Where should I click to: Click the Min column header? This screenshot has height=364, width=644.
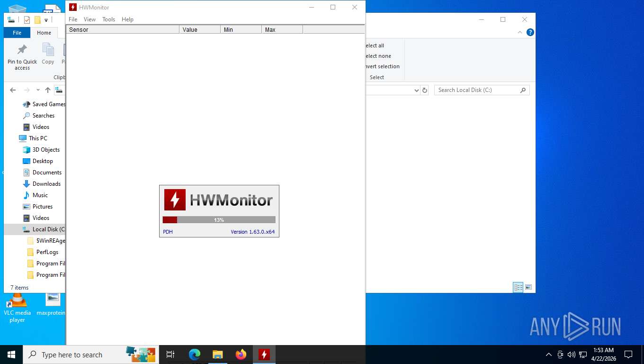coord(241,29)
